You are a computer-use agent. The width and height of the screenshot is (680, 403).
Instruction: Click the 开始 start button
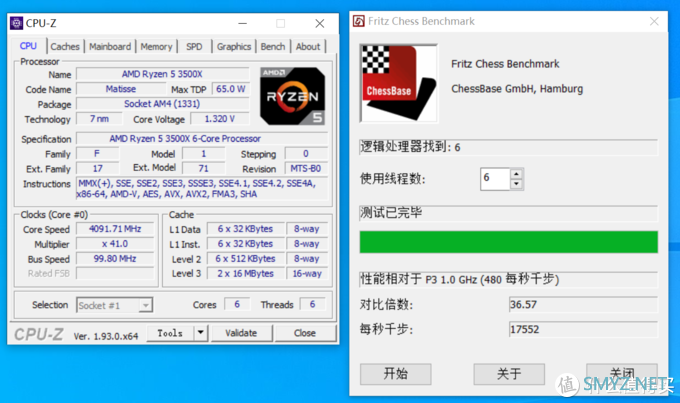[x=396, y=374]
